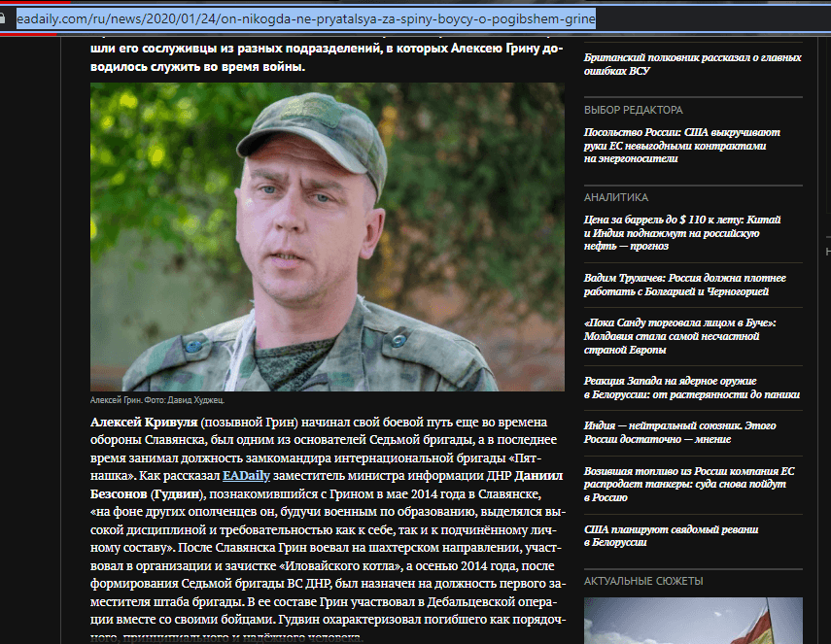
Task: Open "Вадим Трухачев: Россия должна плотнее работать" link
Action: point(685,285)
